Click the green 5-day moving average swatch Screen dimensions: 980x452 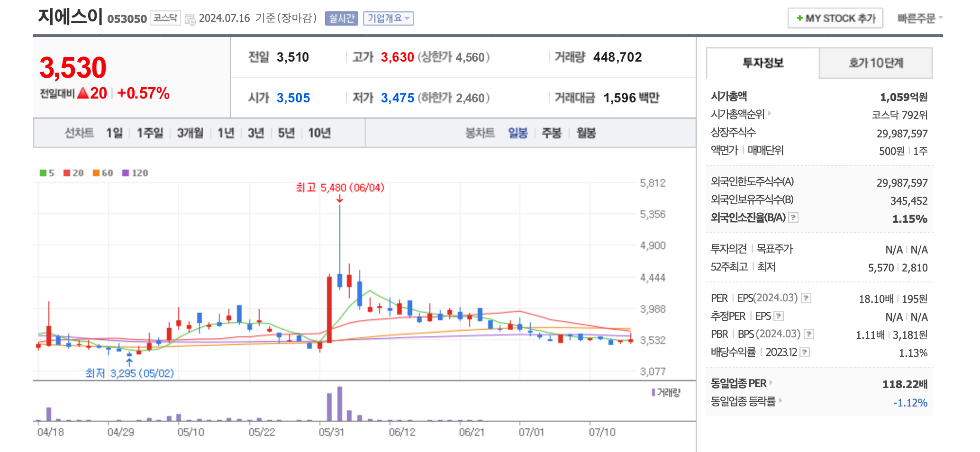(x=42, y=173)
